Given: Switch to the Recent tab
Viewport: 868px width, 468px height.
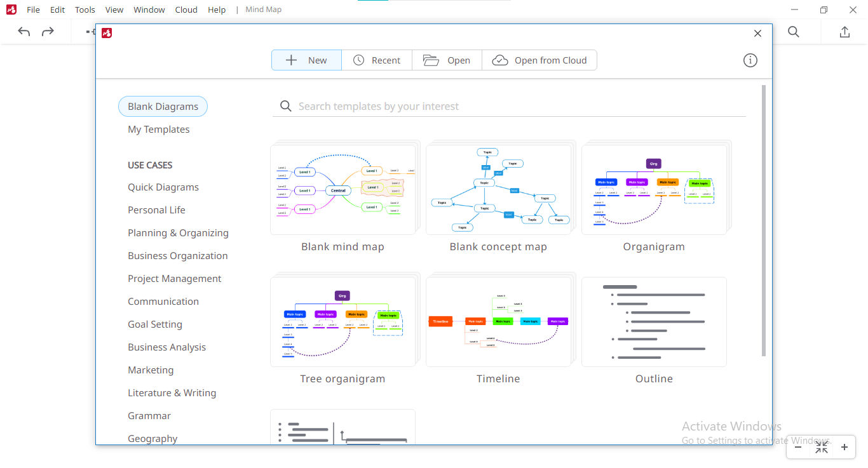Looking at the screenshot, I should pyautogui.click(x=377, y=60).
